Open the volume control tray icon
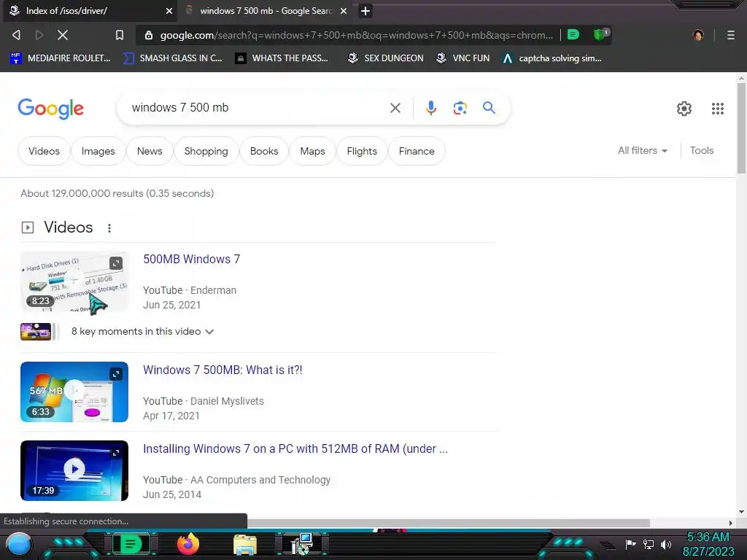The height and width of the screenshot is (560, 747). 665,544
